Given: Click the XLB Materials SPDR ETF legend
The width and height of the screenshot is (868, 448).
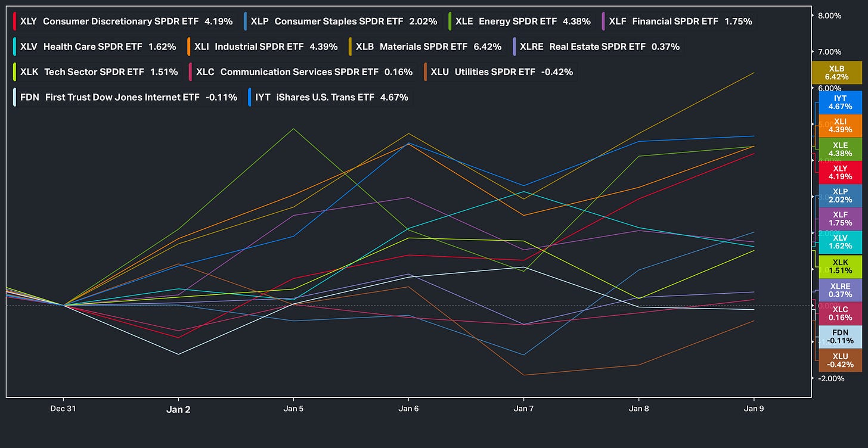Looking at the screenshot, I should click(x=426, y=46).
